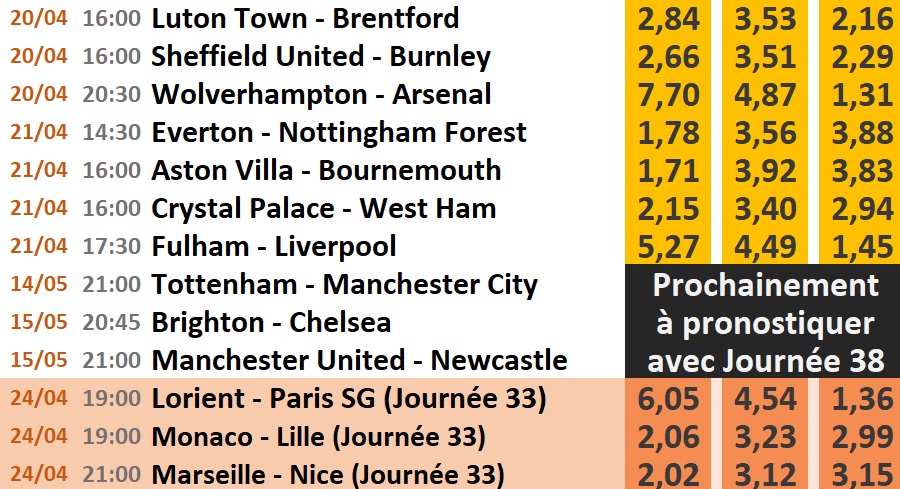The image size is (900, 489).
Task: Click the Marseille - Nice (Journée 33) match
Action: [328, 474]
